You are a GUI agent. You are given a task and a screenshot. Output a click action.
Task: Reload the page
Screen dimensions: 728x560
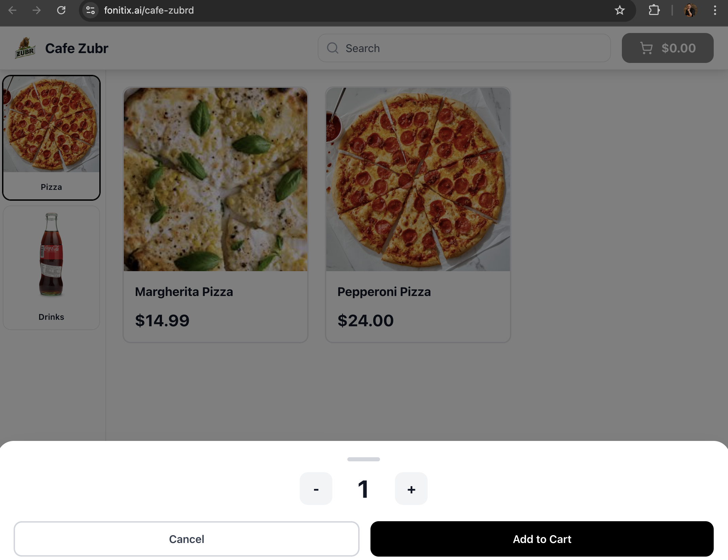point(61,11)
